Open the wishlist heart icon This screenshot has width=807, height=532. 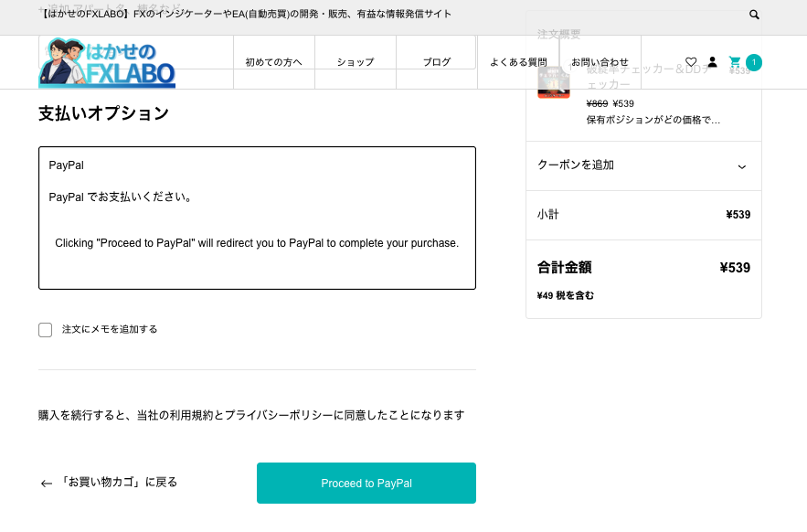click(691, 62)
